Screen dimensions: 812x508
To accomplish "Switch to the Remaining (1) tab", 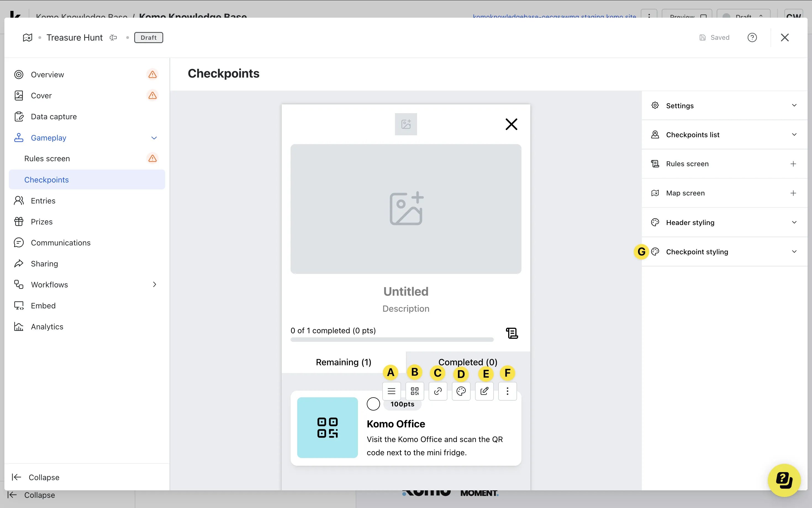I will point(344,362).
